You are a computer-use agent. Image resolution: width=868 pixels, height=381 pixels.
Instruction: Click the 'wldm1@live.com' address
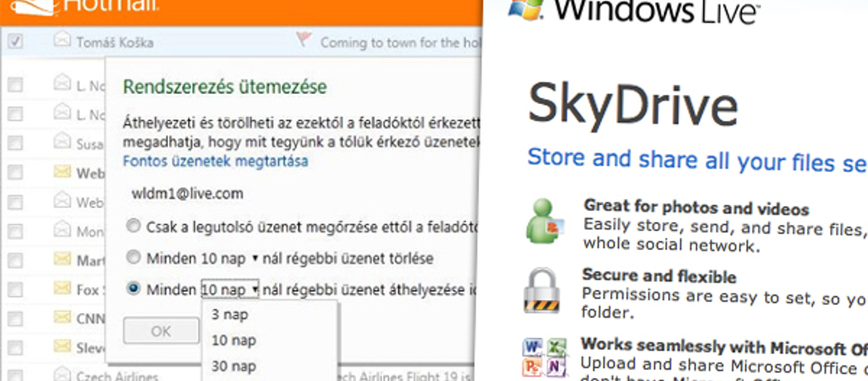click(187, 194)
